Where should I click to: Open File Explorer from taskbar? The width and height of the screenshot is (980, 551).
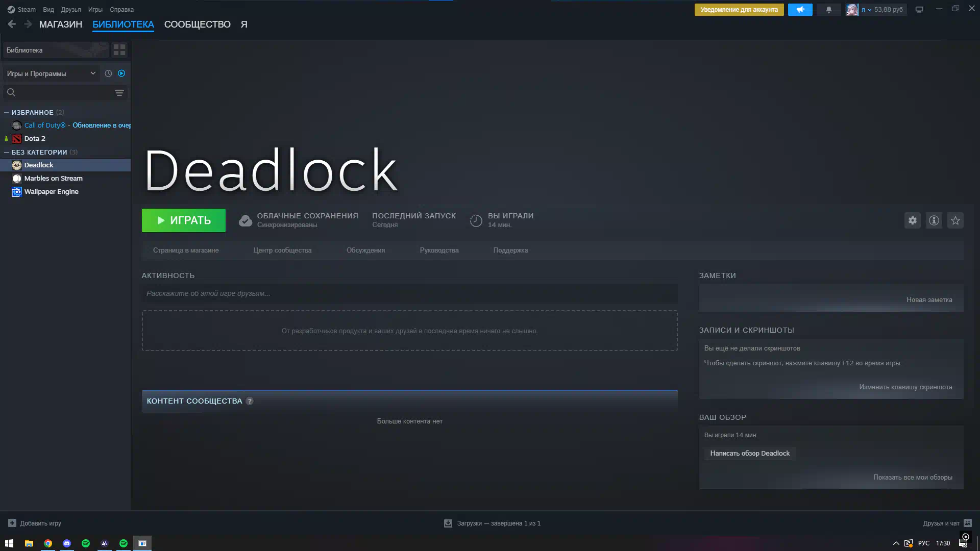tap(29, 543)
